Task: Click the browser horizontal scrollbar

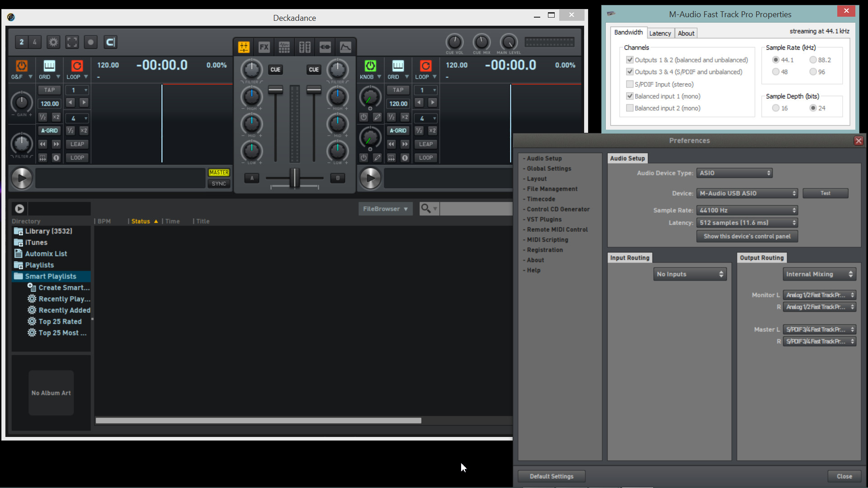Action: pos(258,421)
